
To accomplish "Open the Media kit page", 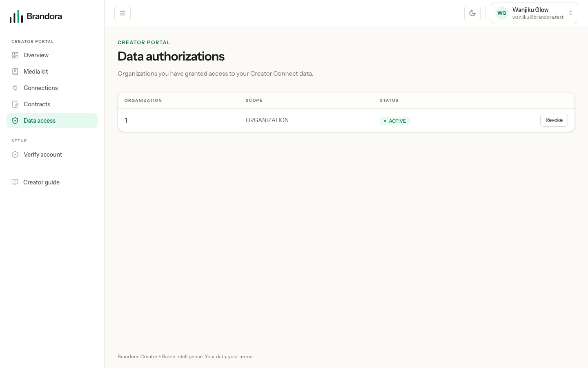I will tap(52, 72).
